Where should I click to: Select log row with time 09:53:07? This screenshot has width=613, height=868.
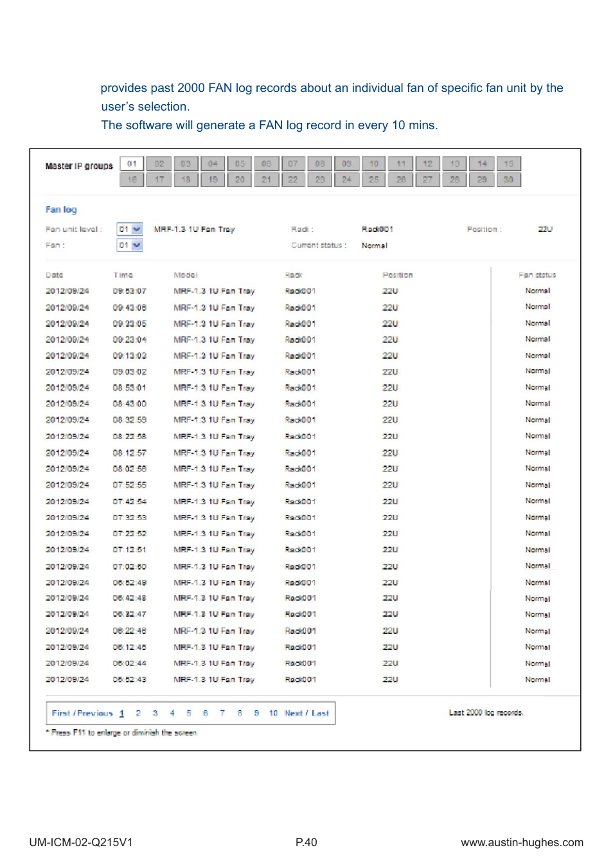[x=300, y=291]
